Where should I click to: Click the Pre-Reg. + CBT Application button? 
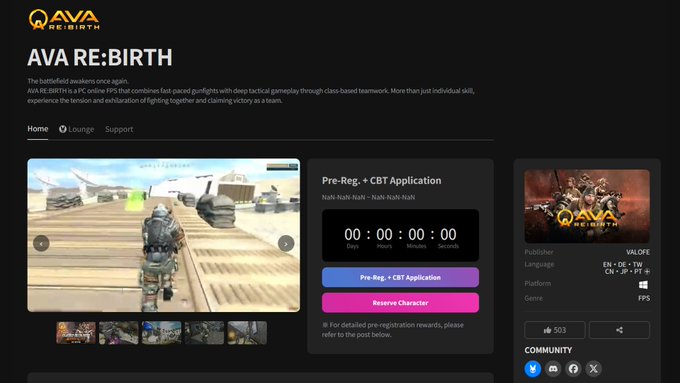pos(400,278)
